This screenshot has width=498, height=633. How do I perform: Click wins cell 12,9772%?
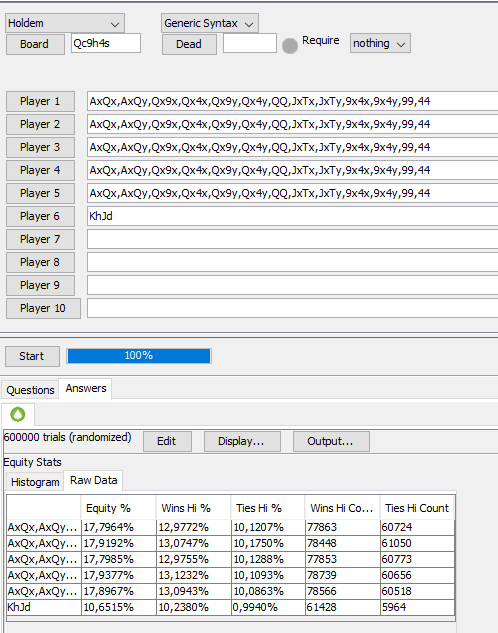point(194,527)
